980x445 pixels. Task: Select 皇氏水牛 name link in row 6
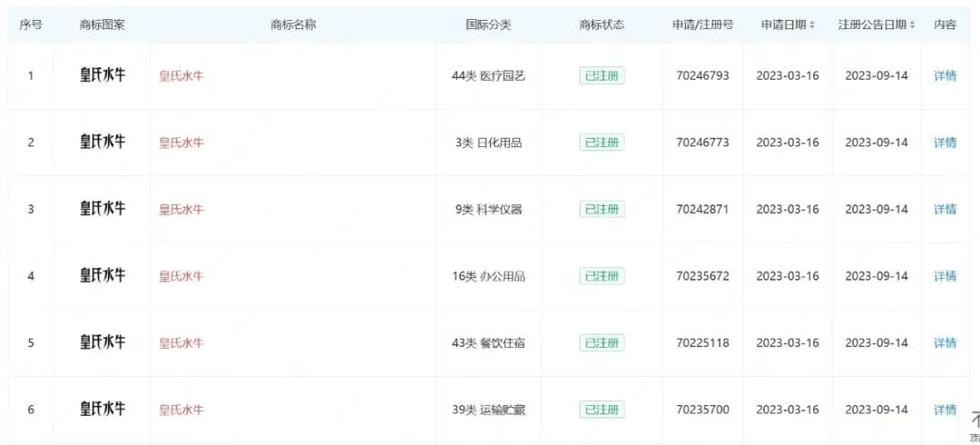pyautogui.click(x=181, y=410)
